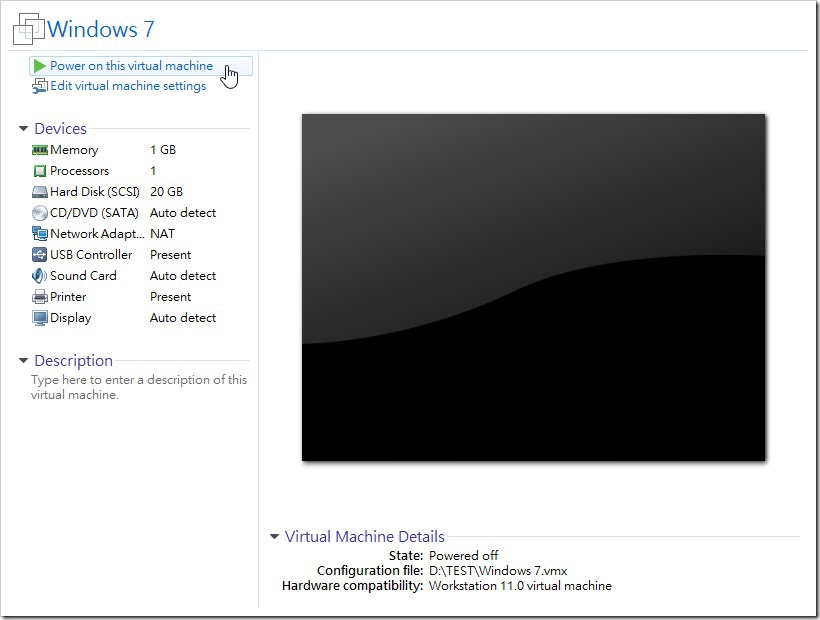The image size is (820, 620).
Task: Select USB Controller device label
Action: pos(91,255)
